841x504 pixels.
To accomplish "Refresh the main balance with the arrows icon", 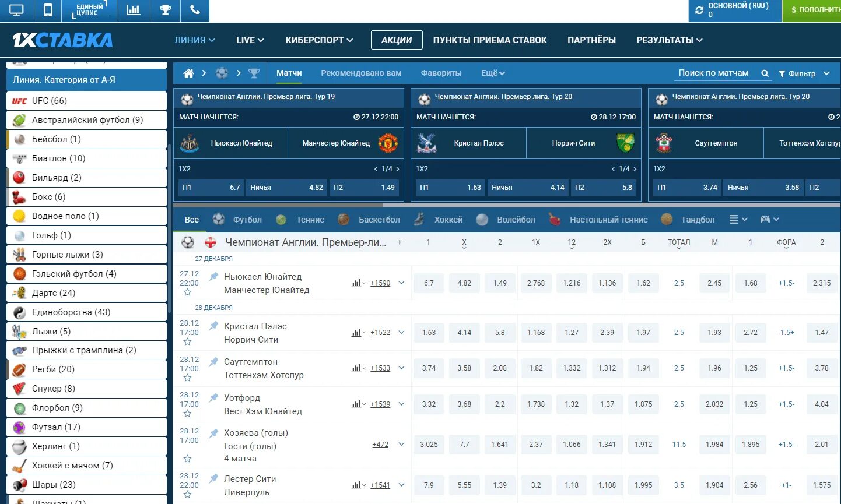I will [x=699, y=10].
